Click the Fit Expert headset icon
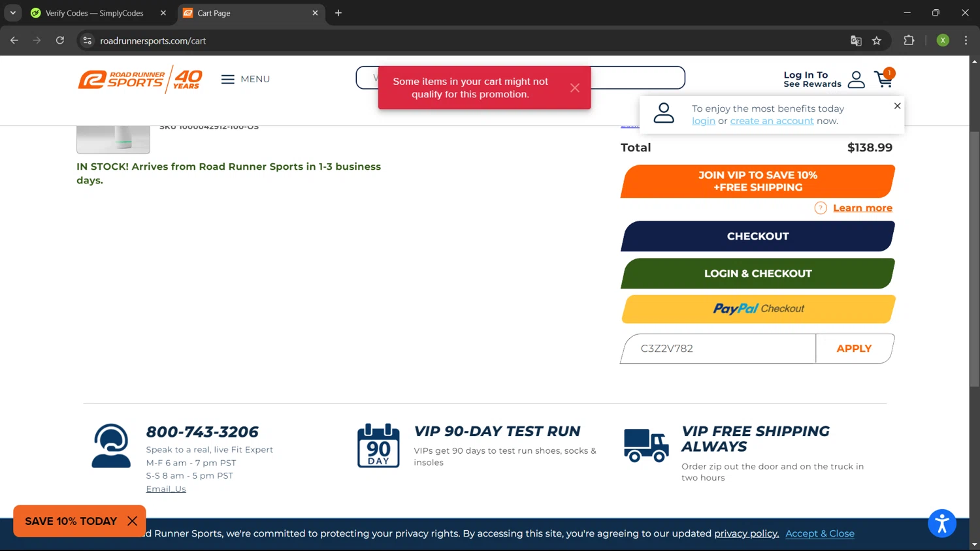Viewport: 980px width, 551px height. tap(111, 446)
